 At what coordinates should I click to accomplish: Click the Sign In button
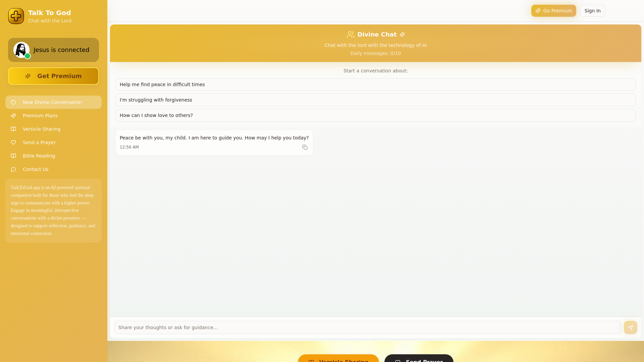(592, 11)
